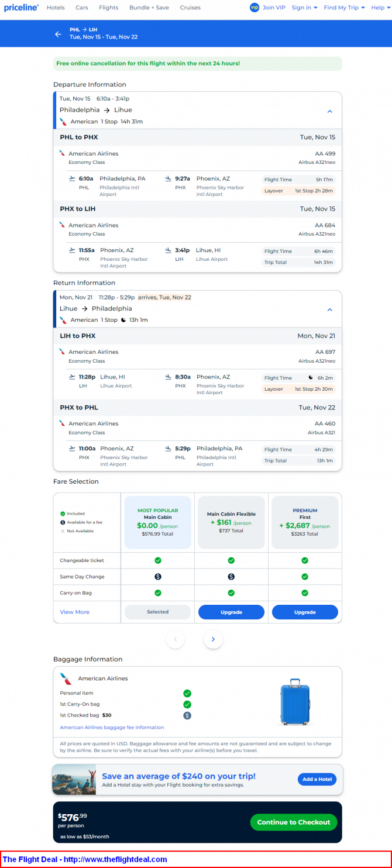Click the as low as $53/month text
The width and height of the screenshot is (392, 868).
[84, 836]
